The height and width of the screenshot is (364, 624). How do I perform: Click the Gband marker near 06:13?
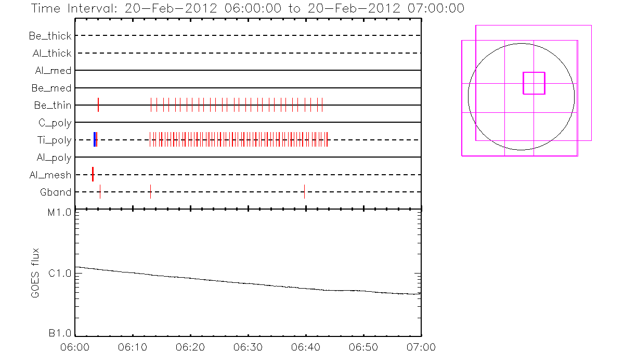point(150,192)
